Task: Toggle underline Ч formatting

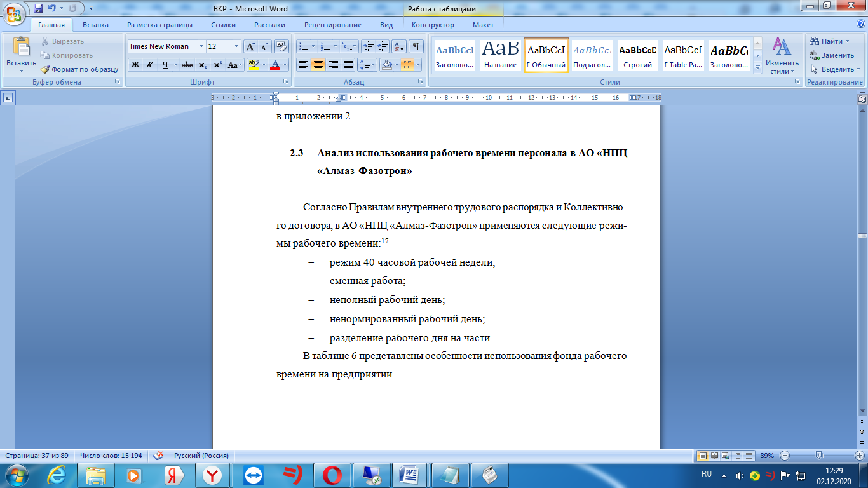Action: click(165, 65)
